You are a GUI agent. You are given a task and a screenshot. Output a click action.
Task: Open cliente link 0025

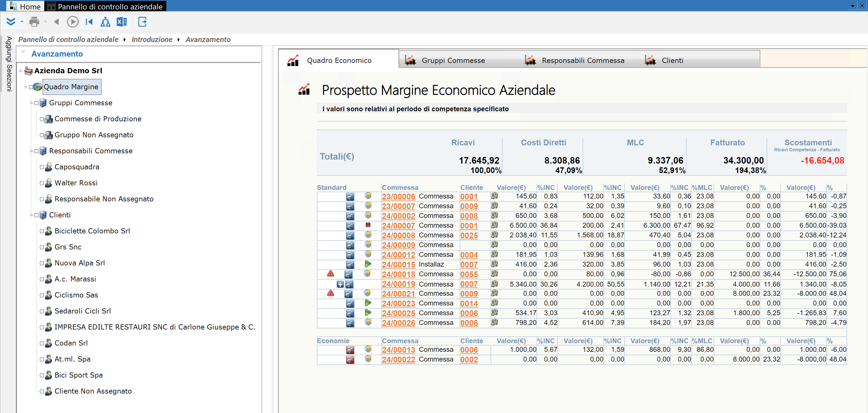[x=469, y=235]
